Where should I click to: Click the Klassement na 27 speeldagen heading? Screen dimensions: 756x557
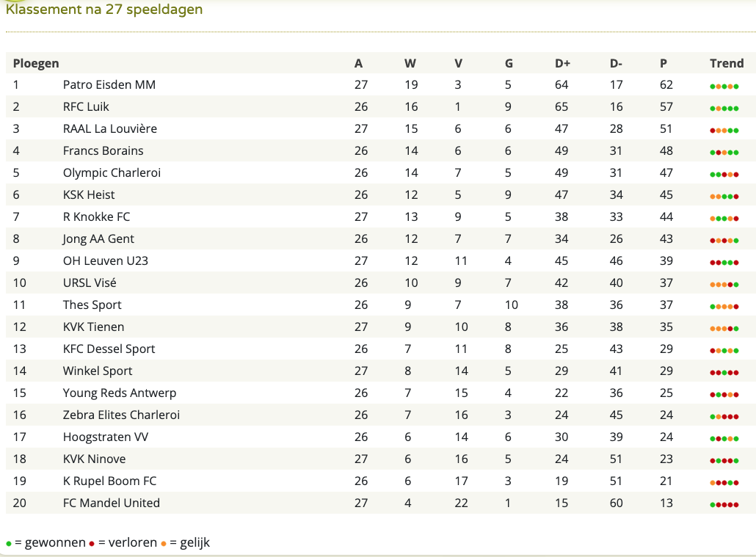click(x=104, y=9)
